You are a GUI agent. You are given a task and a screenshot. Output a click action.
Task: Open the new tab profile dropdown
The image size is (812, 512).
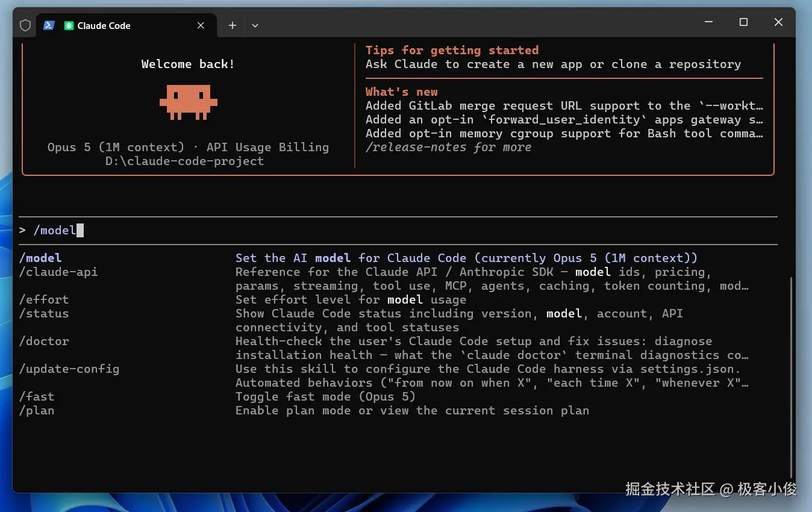(255, 25)
